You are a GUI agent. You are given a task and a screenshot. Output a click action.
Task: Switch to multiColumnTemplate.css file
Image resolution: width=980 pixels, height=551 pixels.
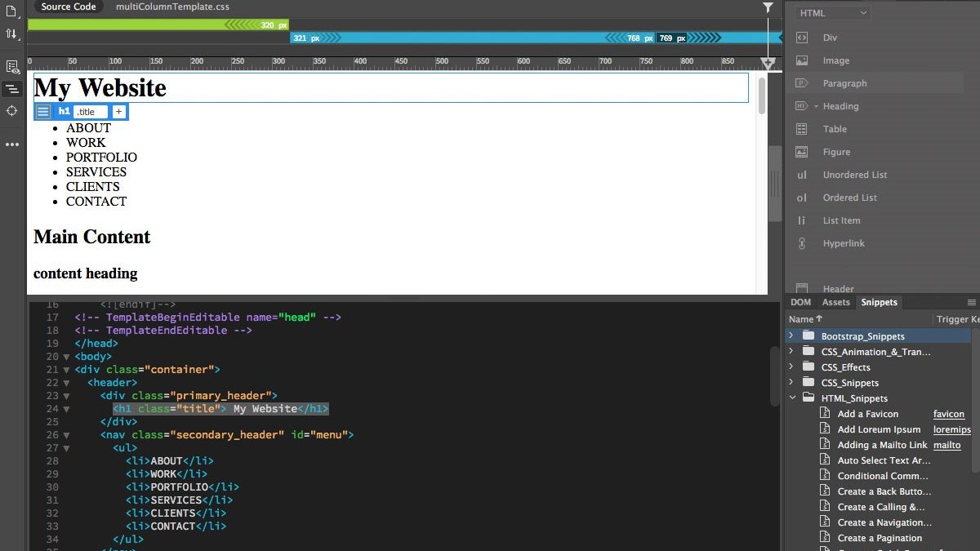pyautogui.click(x=172, y=7)
